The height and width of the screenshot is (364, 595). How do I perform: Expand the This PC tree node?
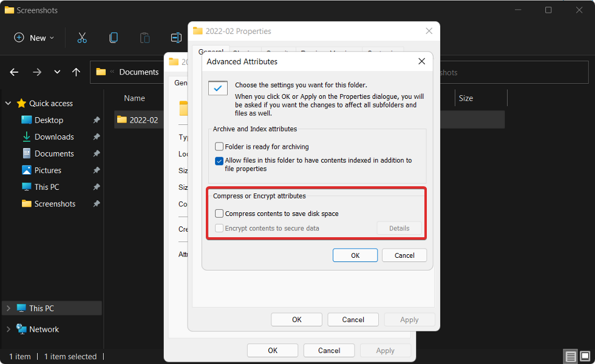pyautogui.click(x=8, y=308)
